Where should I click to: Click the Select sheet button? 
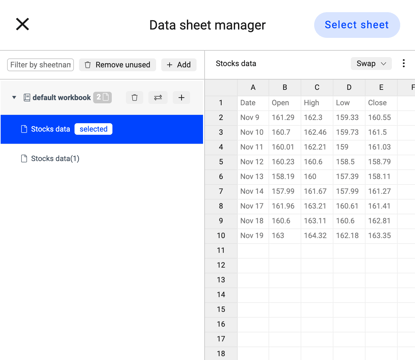[x=357, y=25]
